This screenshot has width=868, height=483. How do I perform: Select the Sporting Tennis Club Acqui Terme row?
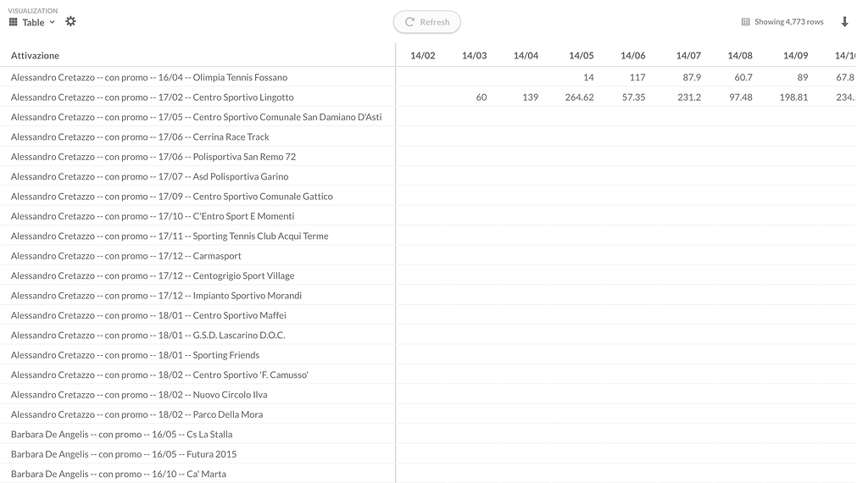170,236
